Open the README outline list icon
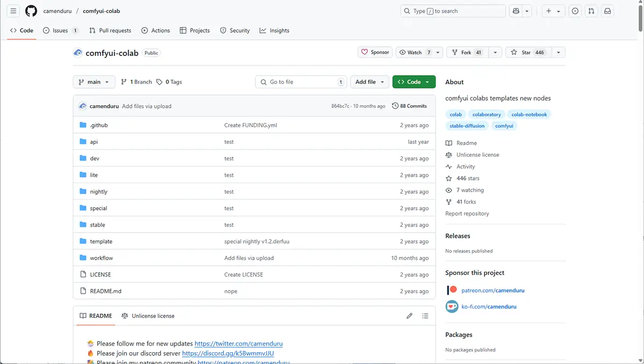Screen dimensions: 644x364 (x=426, y=316)
